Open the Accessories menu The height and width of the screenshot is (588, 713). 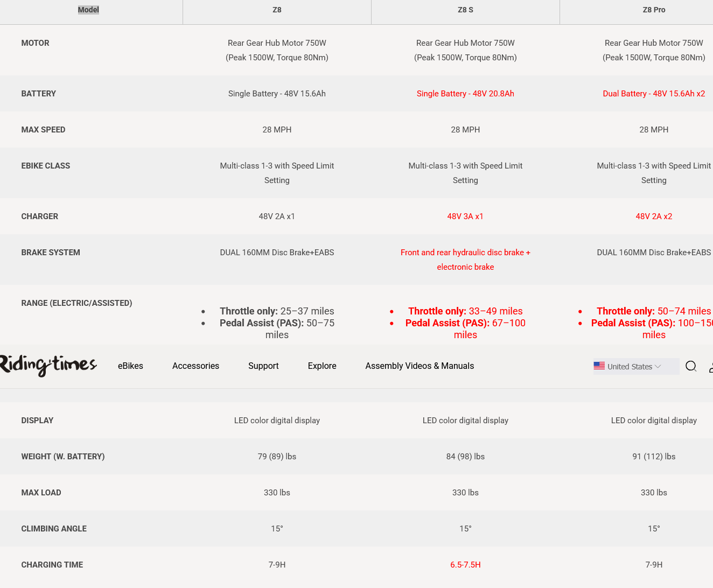195,366
